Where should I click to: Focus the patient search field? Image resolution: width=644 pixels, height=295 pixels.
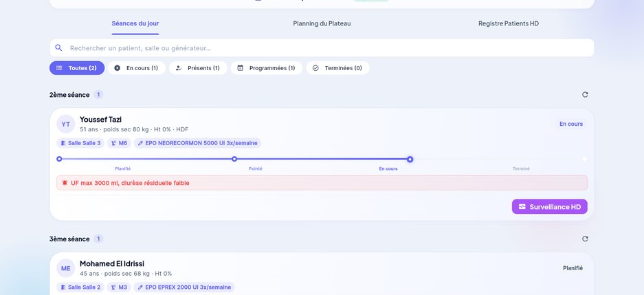[x=322, y=48]
